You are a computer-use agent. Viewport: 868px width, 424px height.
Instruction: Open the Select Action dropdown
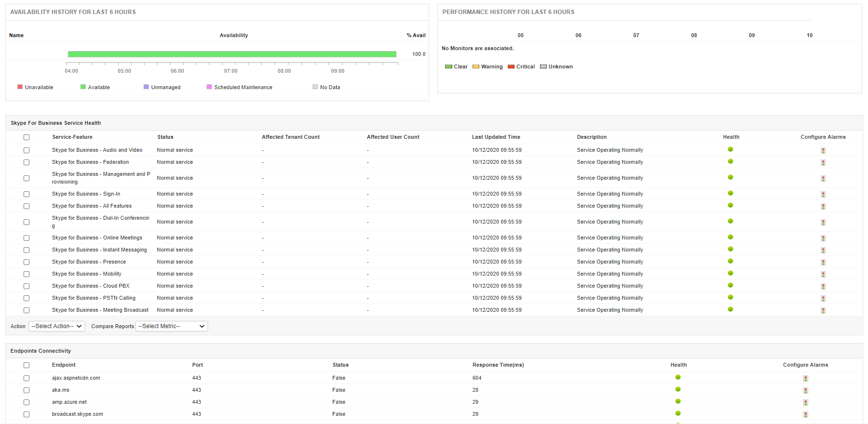pyautogui.click(x=57, y=326)
